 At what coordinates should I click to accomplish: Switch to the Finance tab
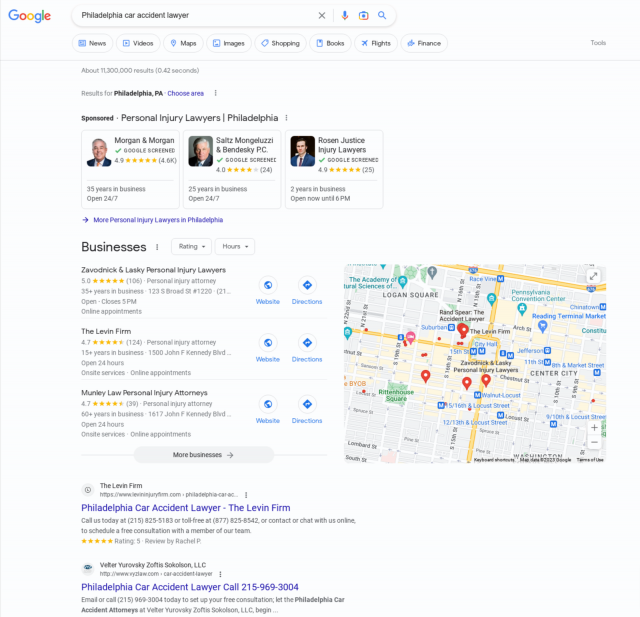pyautogui.click(x=424, y=43)
